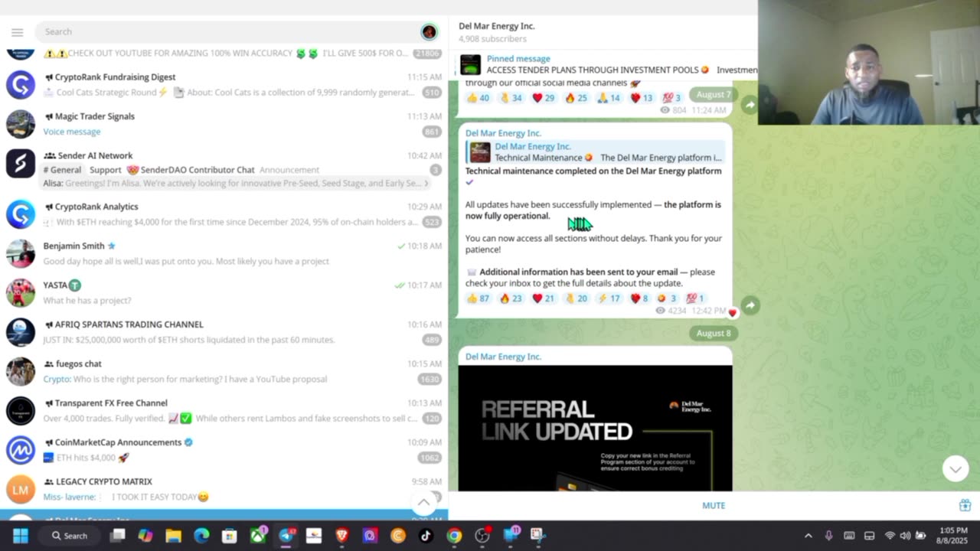The image size is (980, 551).
Task: Open Magic Trader Signals chat
Action: pyautogui.click(x=224, y=124)
